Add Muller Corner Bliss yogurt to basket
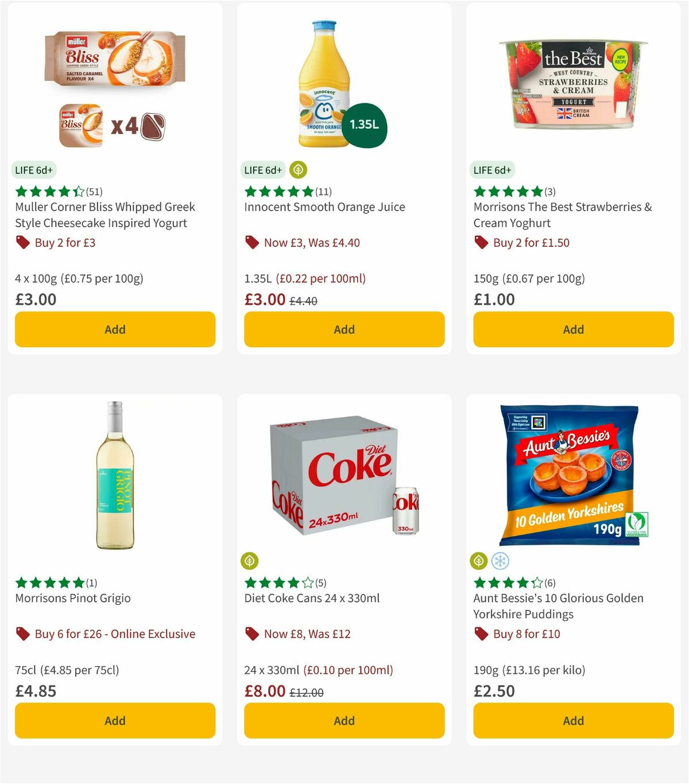 (x=115, y=329)
